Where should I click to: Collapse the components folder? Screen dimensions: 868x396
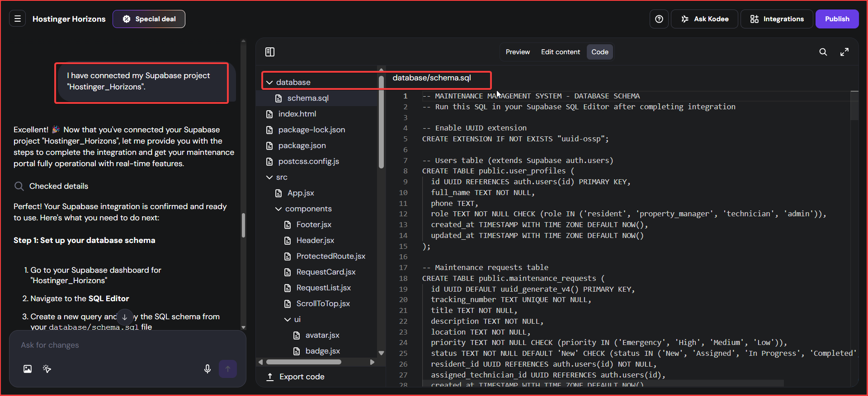278,209
